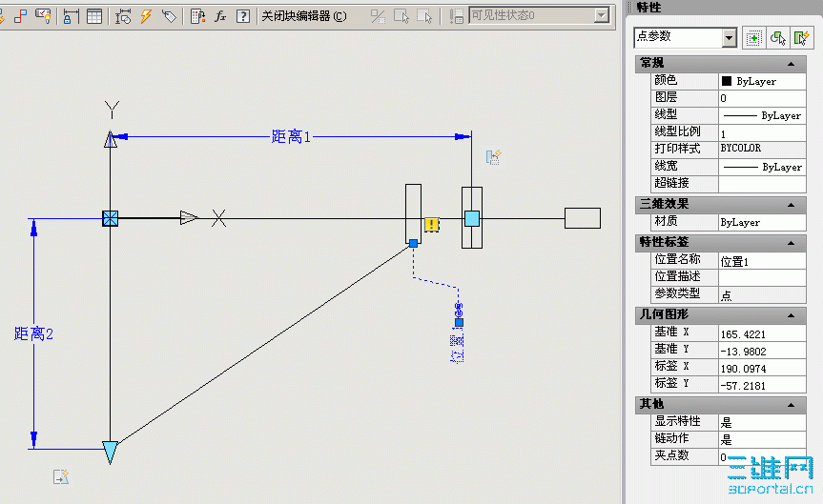This screenshot has width=823, height=504.
Task: Open the parameters manager sheet icon
Action: point(197,16)
